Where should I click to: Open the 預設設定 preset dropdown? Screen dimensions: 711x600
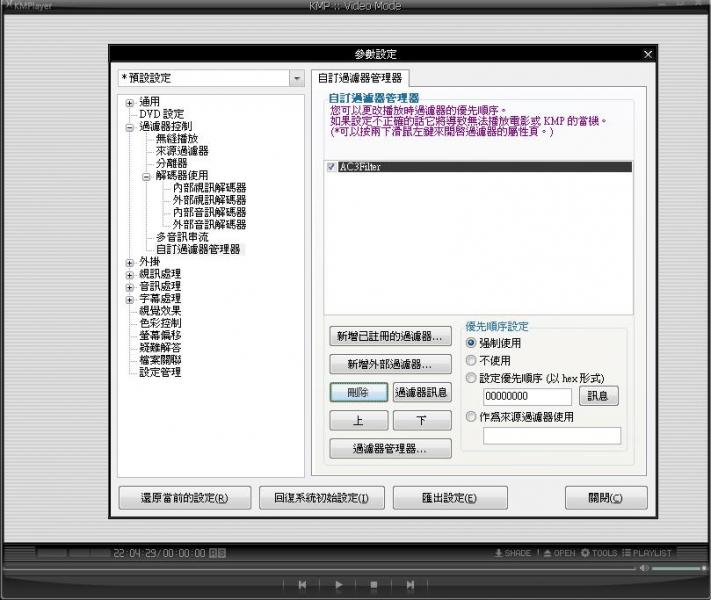296,78
